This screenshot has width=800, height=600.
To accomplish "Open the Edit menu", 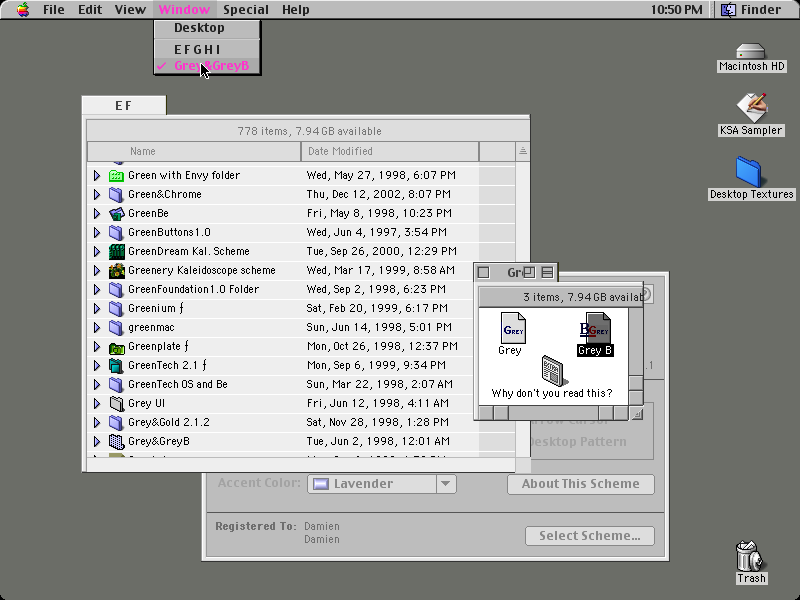I will pyautogui.click(x=90, y=10).
